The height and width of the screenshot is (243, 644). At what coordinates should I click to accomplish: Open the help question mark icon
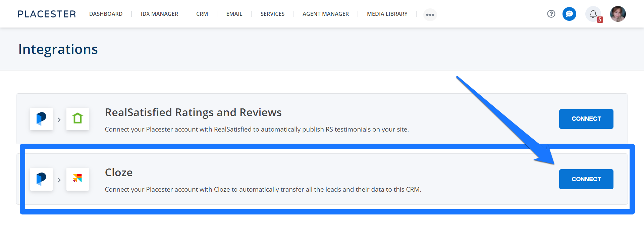tap(551, 14)
